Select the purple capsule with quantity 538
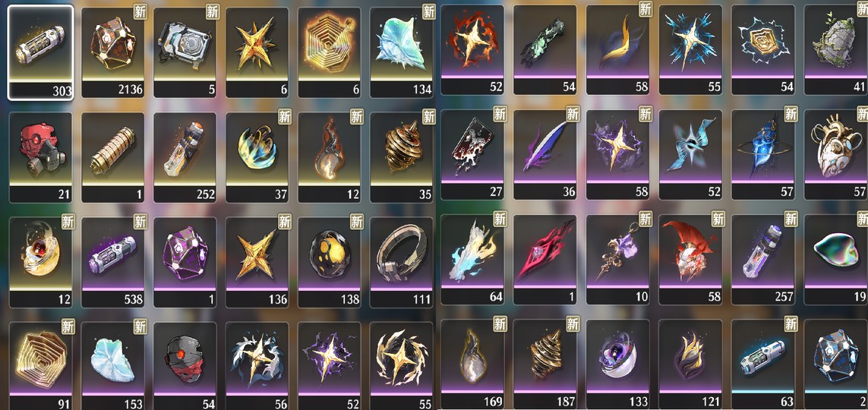The height and width of the screenshot is (410, 868). click(113, 262)
